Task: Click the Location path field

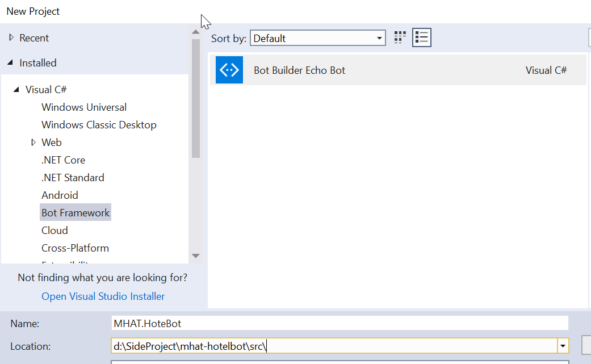Action: pyautogui.click(x=334, y=345)
